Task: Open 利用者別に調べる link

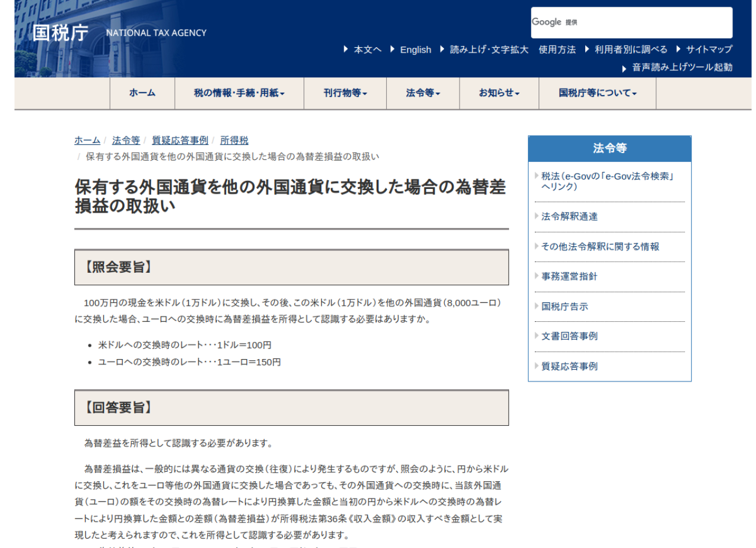Action: point(631,50)
